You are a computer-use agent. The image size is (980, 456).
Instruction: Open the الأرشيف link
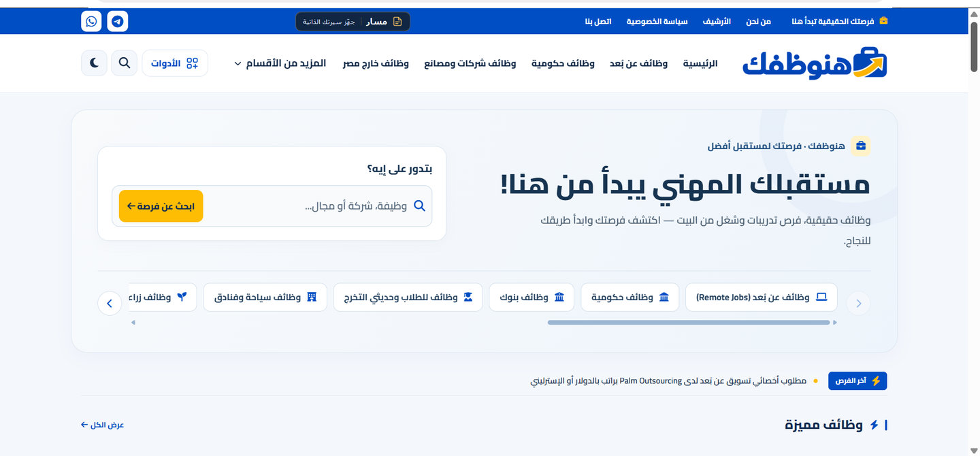tap(717, 21)
